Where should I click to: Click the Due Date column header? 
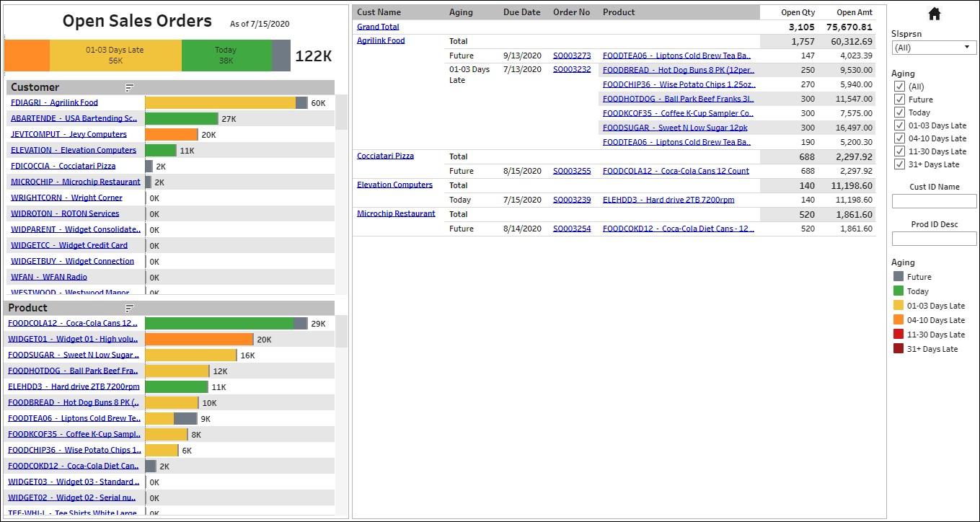click(521, 12)
